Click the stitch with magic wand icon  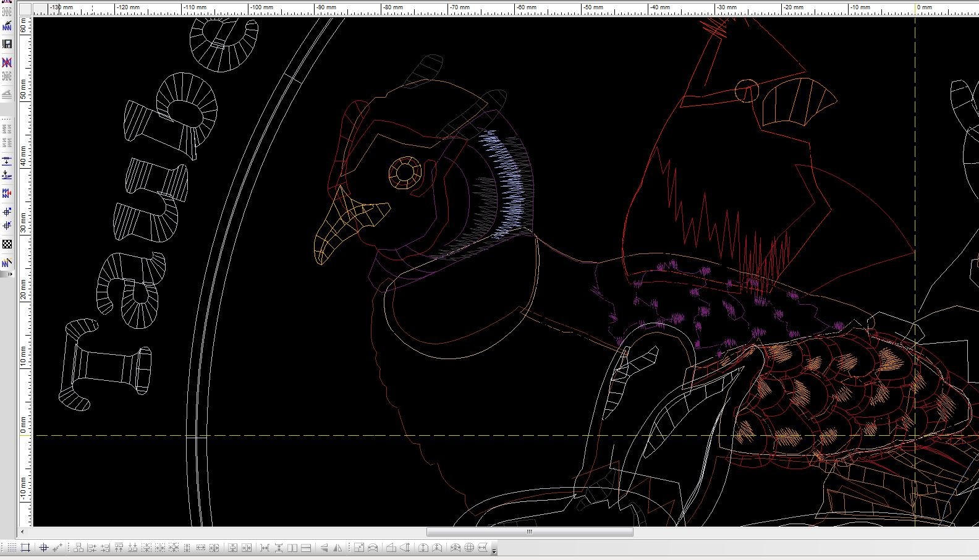click(x=7, y=263)
